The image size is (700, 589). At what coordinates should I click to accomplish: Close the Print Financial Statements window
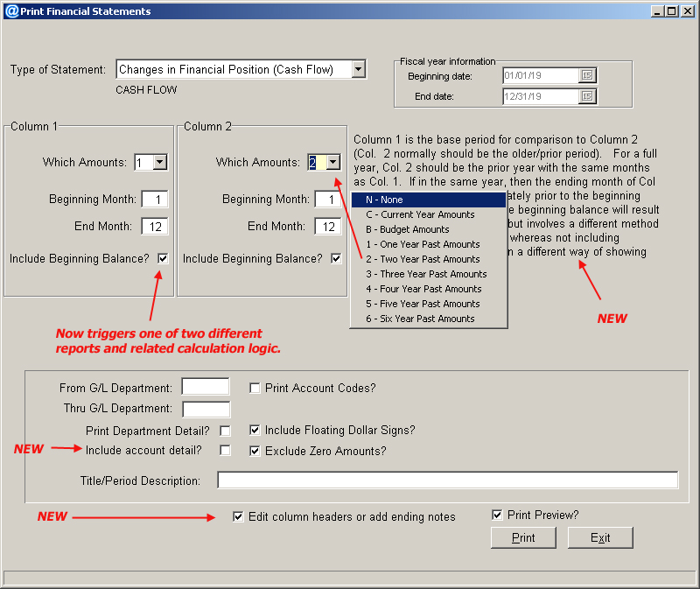(688, 11)
